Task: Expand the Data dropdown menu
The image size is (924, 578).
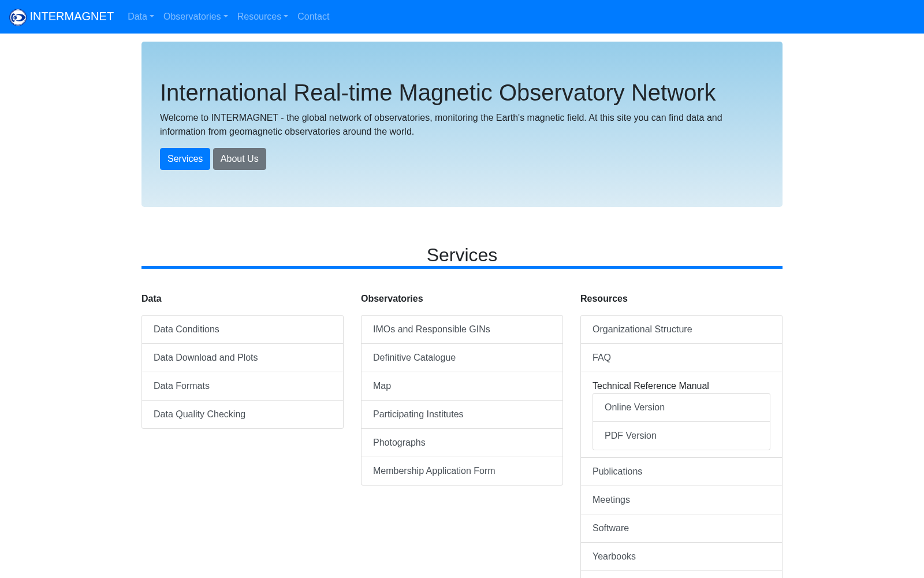Action: click(141, 17)
